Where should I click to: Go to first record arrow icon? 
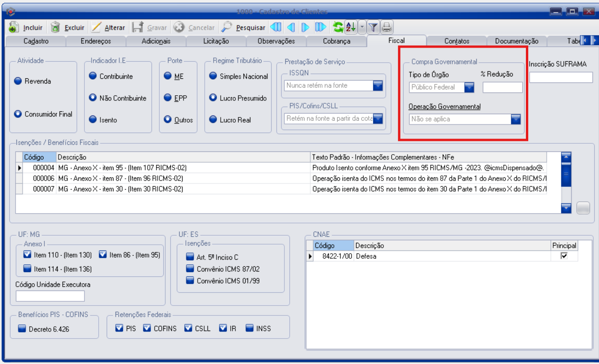[276, 27]
